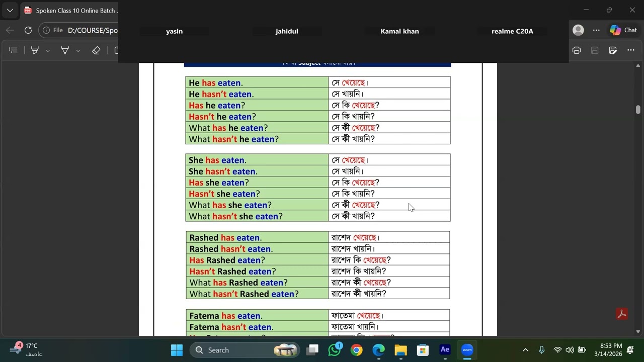Open the notification bell icon
This screenshot has height=362, width=644.
click(x=630, y=350)
